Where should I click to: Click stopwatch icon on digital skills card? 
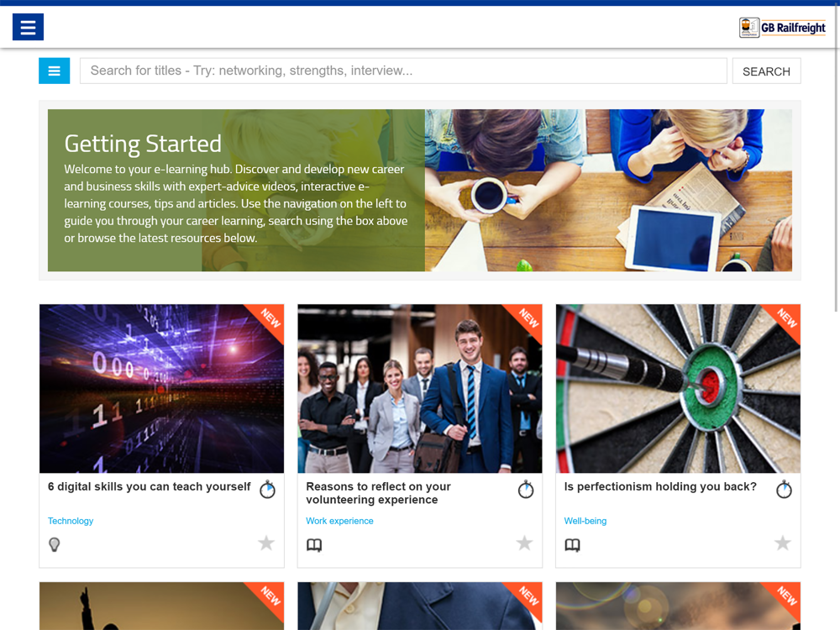click(x=267, y=489)
